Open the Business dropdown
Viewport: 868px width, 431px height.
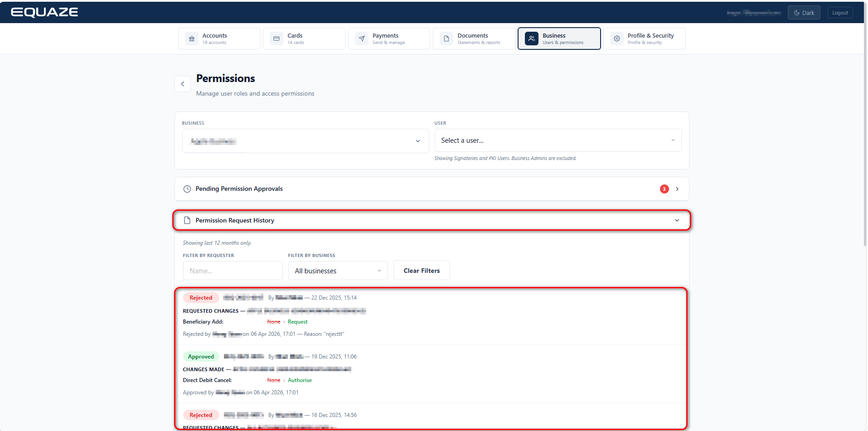point(305,141)
